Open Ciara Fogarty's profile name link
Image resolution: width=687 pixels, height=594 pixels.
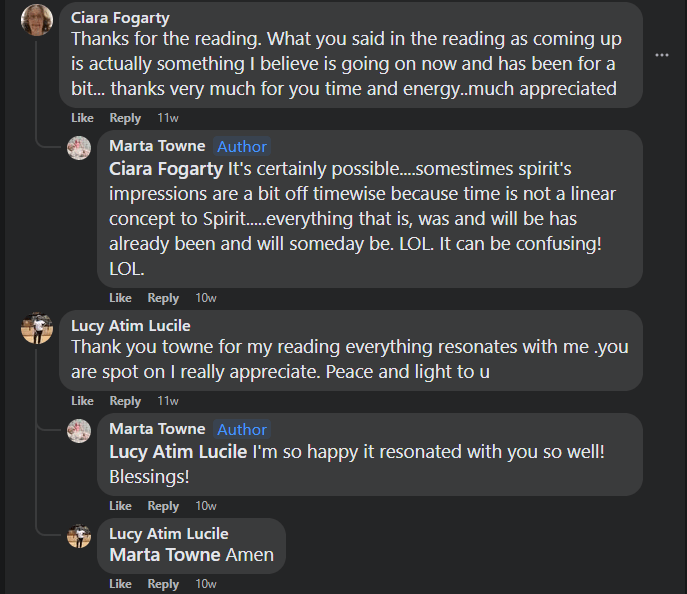pos(118,18)
